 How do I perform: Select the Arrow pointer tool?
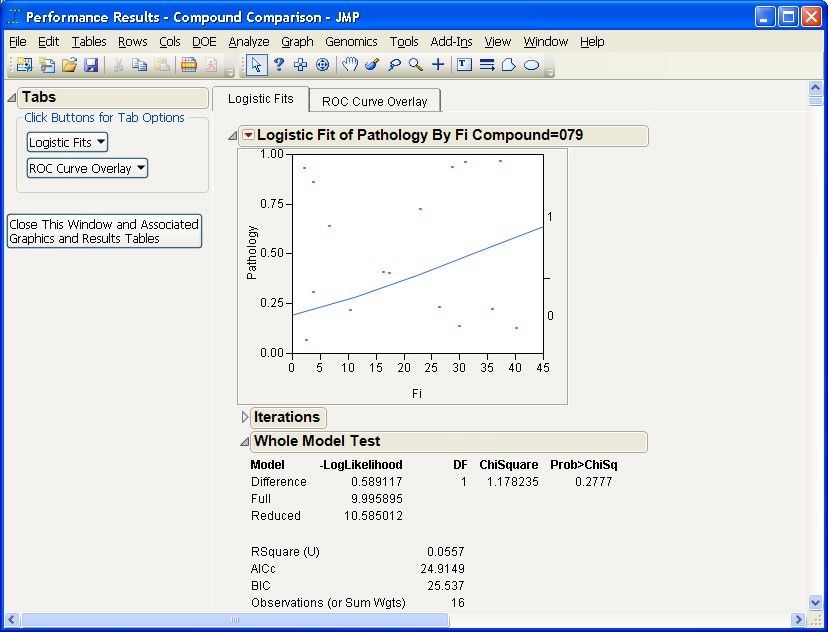(x=257, y=65)
